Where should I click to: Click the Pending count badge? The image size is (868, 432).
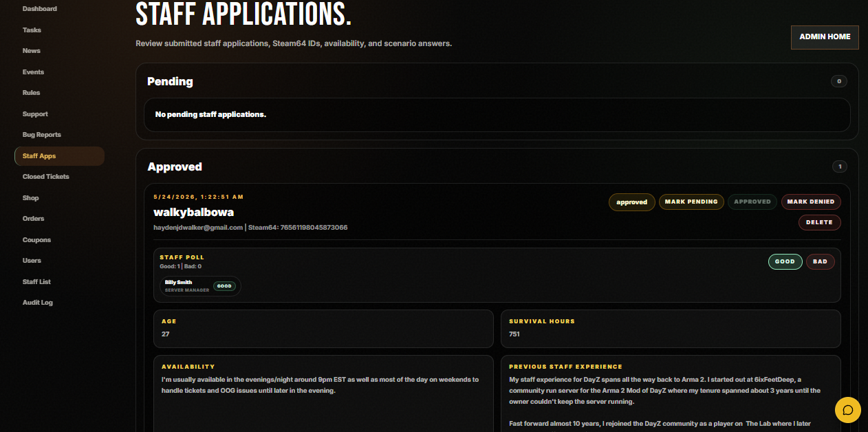tap(838, 81)
